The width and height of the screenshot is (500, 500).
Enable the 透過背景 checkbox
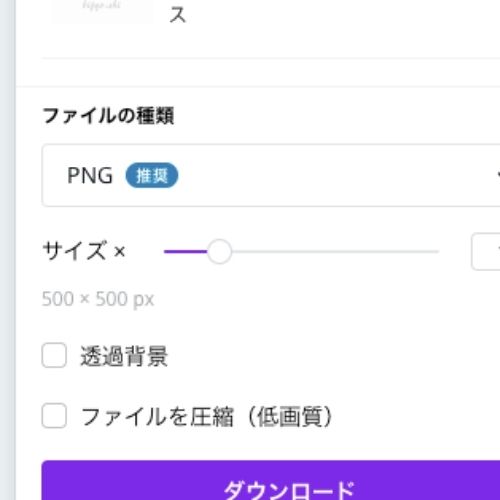tap(54, 355)
